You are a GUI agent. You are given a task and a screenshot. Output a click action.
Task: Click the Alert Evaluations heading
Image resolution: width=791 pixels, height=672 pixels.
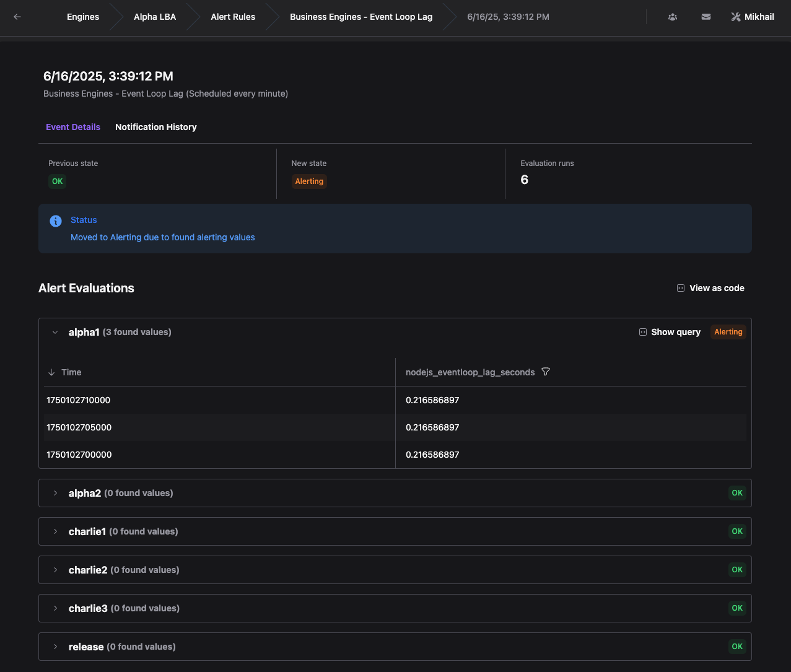(86, 288)
